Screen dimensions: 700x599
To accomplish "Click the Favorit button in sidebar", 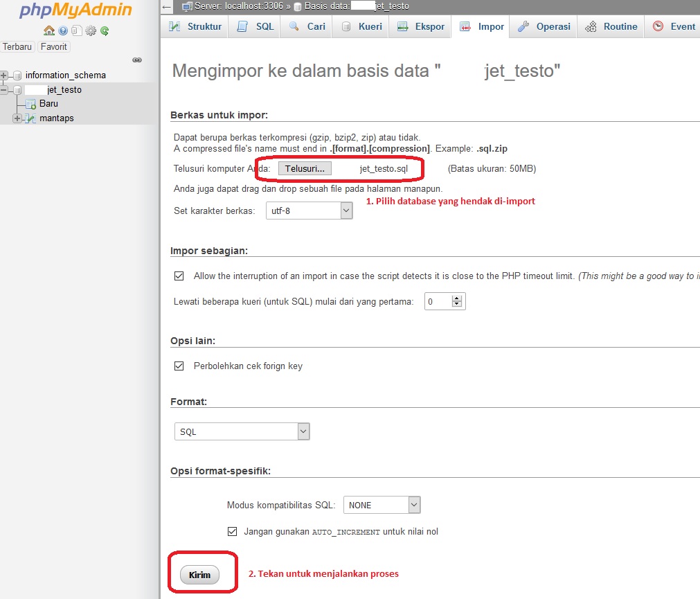I will click(53, 47).
